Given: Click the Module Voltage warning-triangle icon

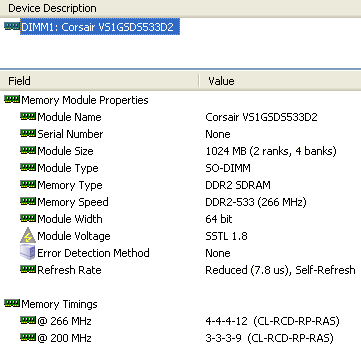Looking at the screenshot, I should [x=28, y=235].
